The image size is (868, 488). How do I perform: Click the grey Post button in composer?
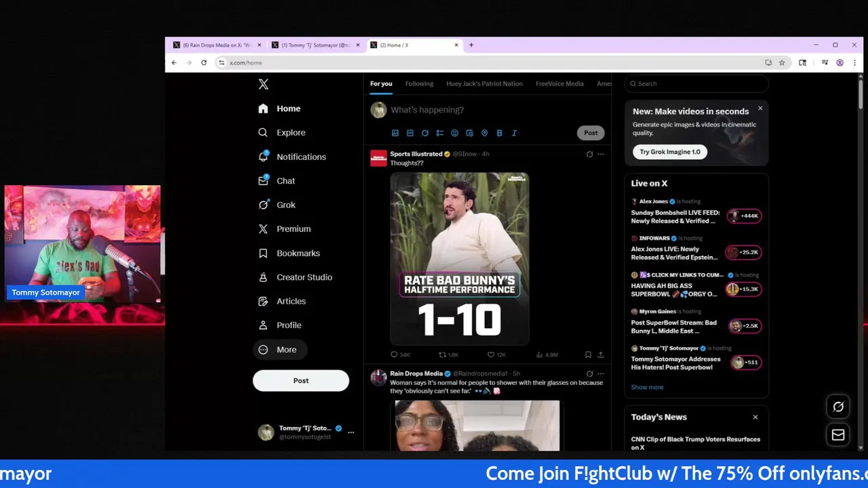[x=591, y=133]
